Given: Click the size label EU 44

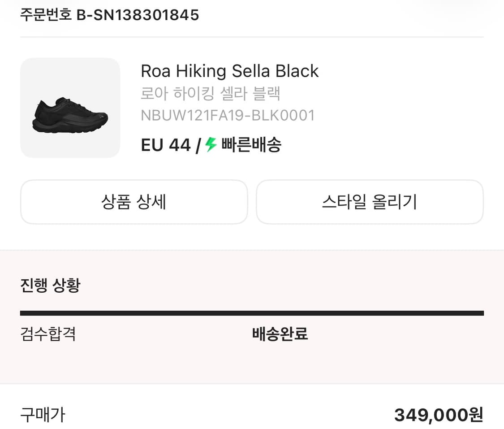Looking at the screenshot, I should [x=165, y=144].
